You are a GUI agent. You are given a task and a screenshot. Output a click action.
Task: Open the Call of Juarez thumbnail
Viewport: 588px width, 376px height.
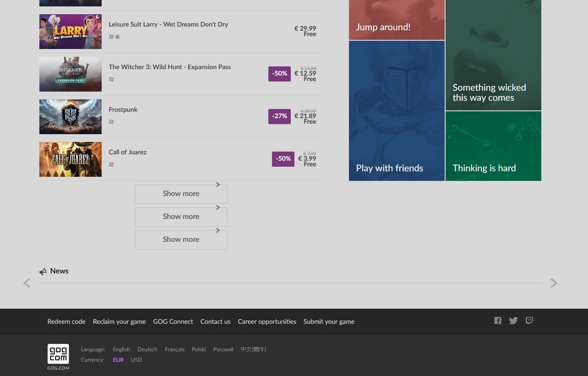(71, 159)
